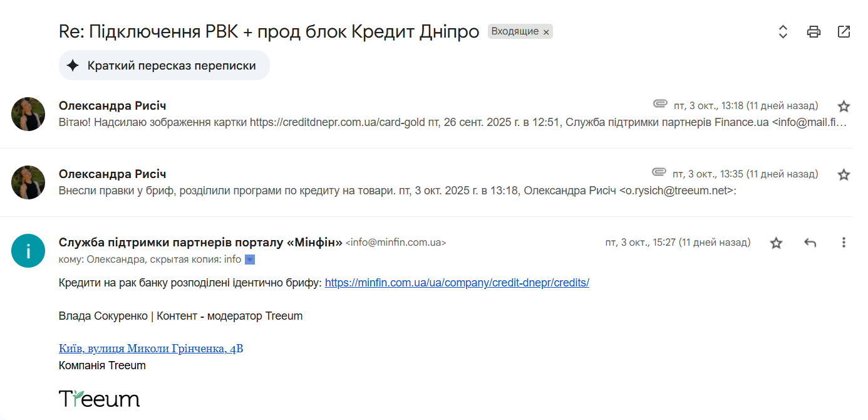Image resolution: width=868 pixels, height=420 pixels.
Task: Remove the Входящие label from the conversation
Action: pos(546,32)
